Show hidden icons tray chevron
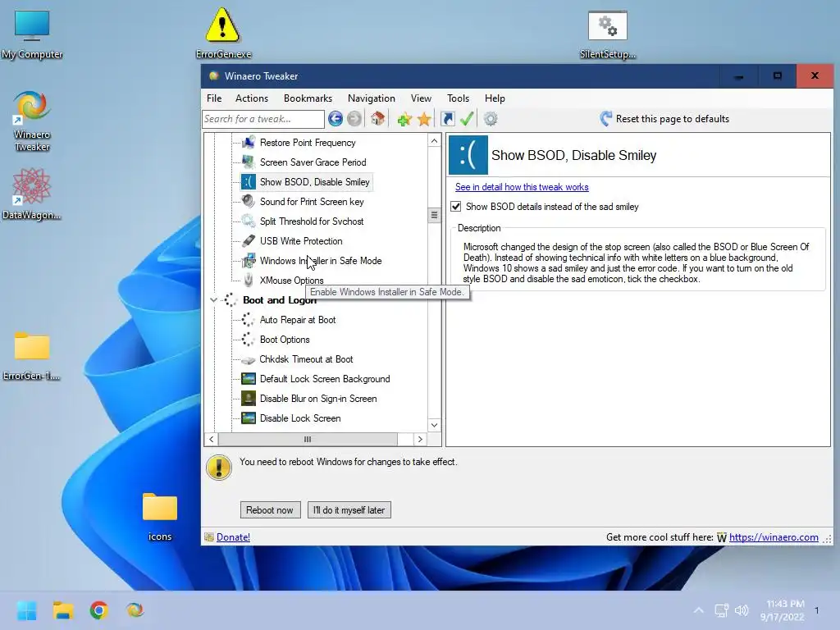 click(x=699, y=610)
